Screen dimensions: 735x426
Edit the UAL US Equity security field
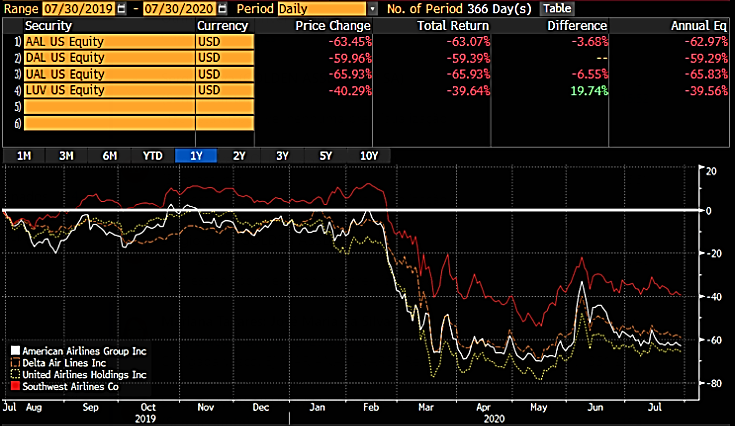(x=109, y=74)
